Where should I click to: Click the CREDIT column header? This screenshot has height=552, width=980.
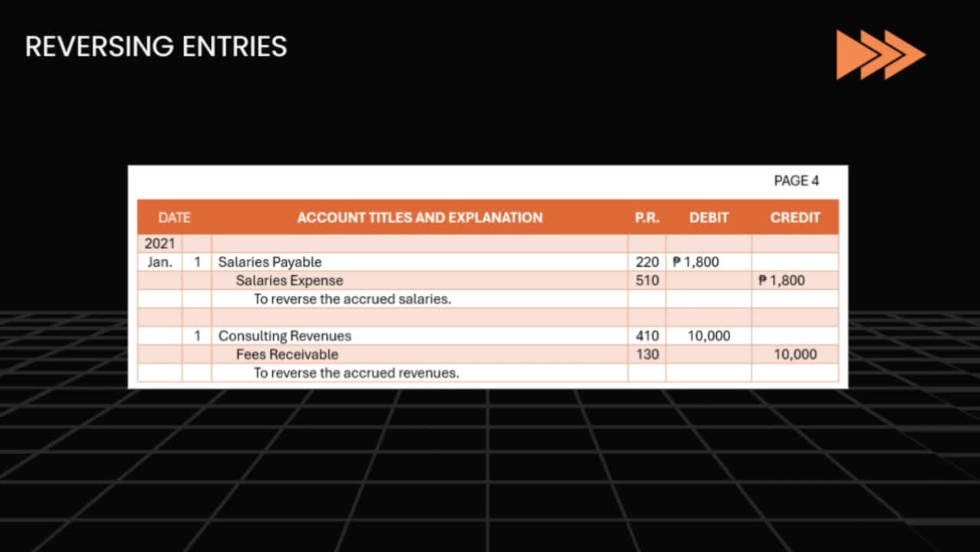click(794, 218)
